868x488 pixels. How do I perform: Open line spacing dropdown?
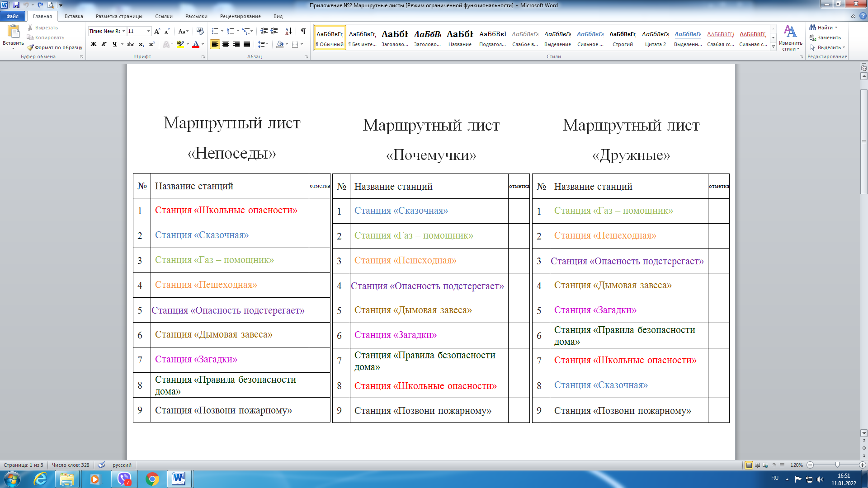coord(263,44)
